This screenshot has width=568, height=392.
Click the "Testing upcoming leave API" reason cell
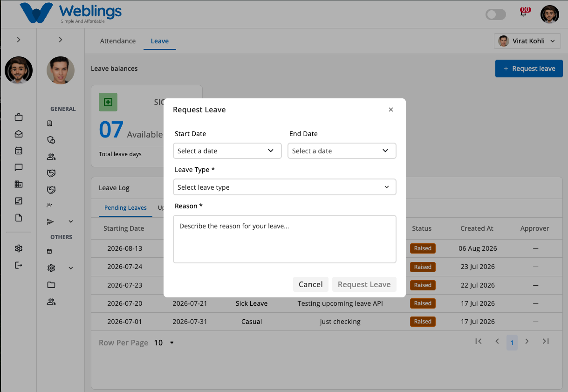coord(340,303)
